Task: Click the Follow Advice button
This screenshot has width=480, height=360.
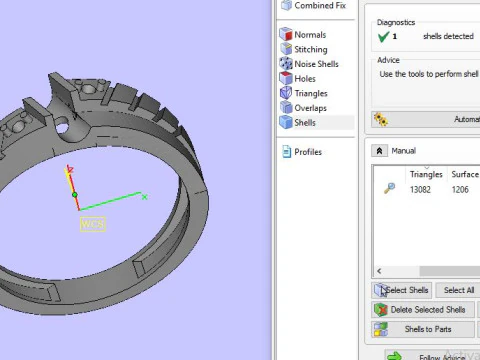Action: pos(432,355)
